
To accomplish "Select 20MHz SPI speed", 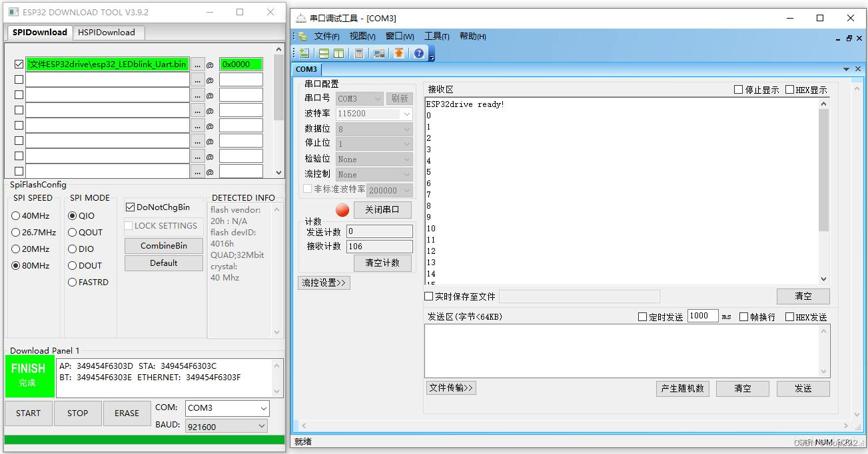I will pos(16,249).
